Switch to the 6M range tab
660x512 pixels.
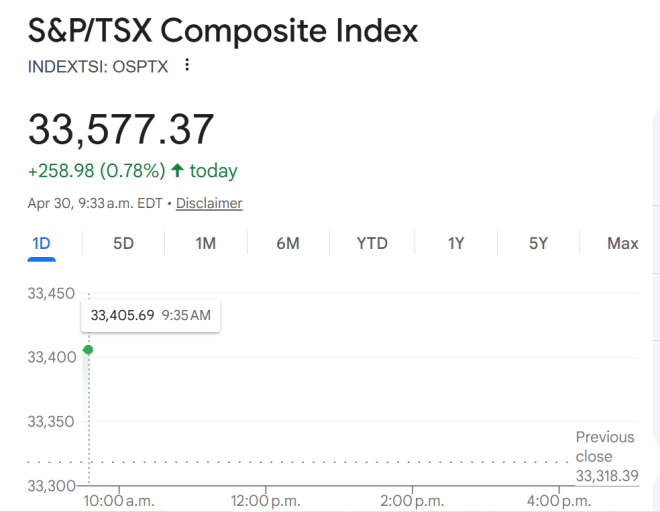point(288,243)
